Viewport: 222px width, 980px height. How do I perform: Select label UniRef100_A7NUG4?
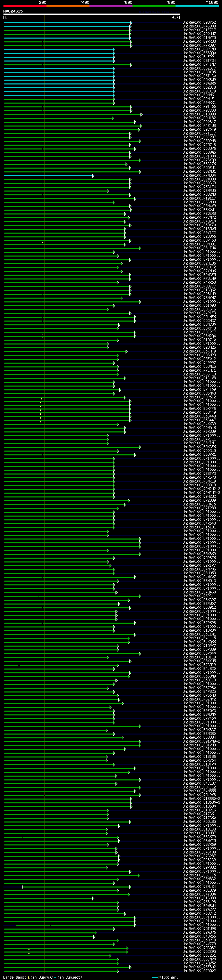pos(199,175)
